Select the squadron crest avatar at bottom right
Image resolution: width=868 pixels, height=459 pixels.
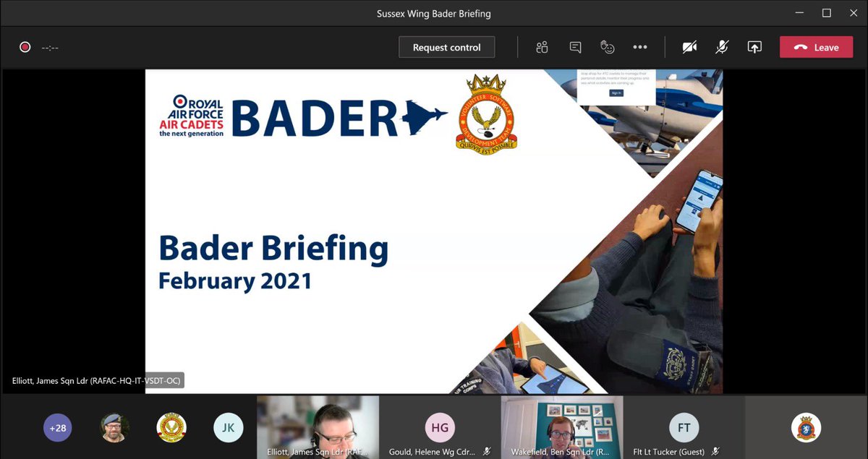pos(806,428)
